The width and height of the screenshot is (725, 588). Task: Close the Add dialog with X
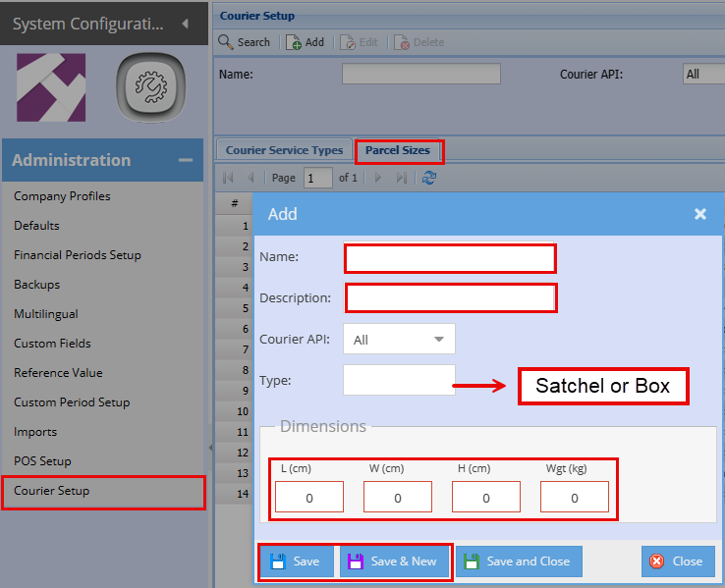point(700,214)
